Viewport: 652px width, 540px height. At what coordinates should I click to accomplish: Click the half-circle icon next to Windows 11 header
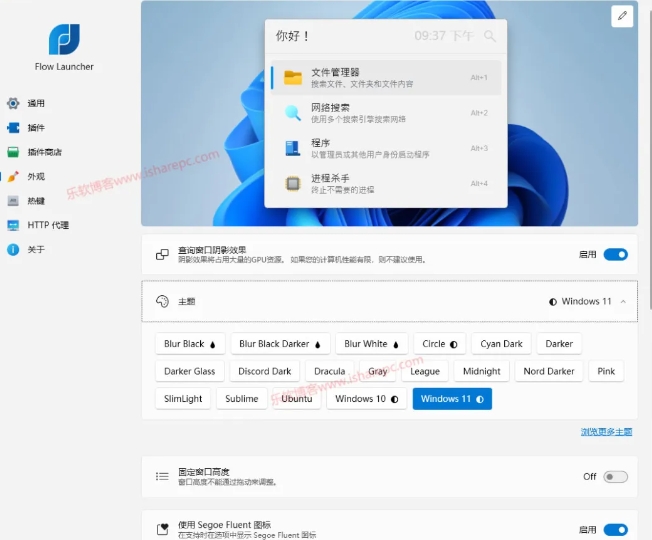pos(553,302)
